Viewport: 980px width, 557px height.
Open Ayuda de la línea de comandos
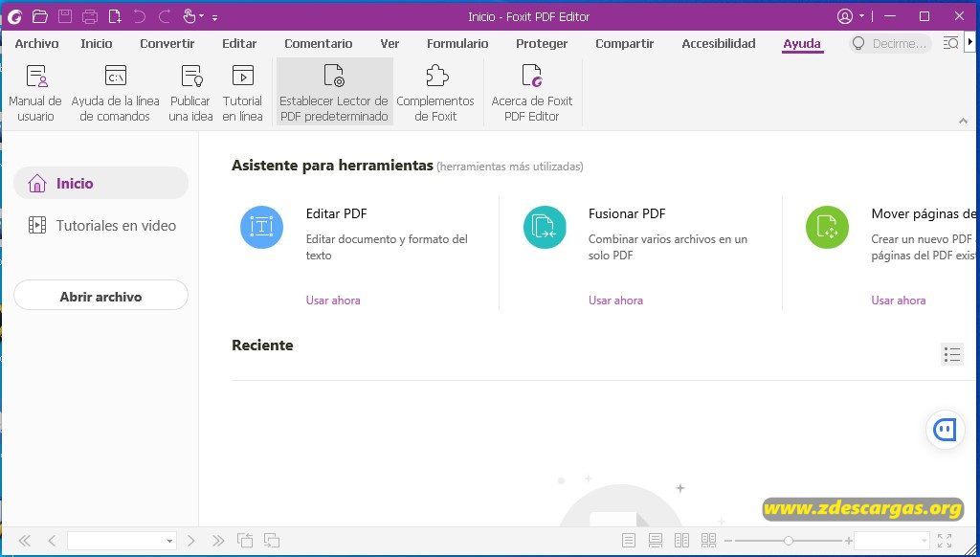point(115,93)
